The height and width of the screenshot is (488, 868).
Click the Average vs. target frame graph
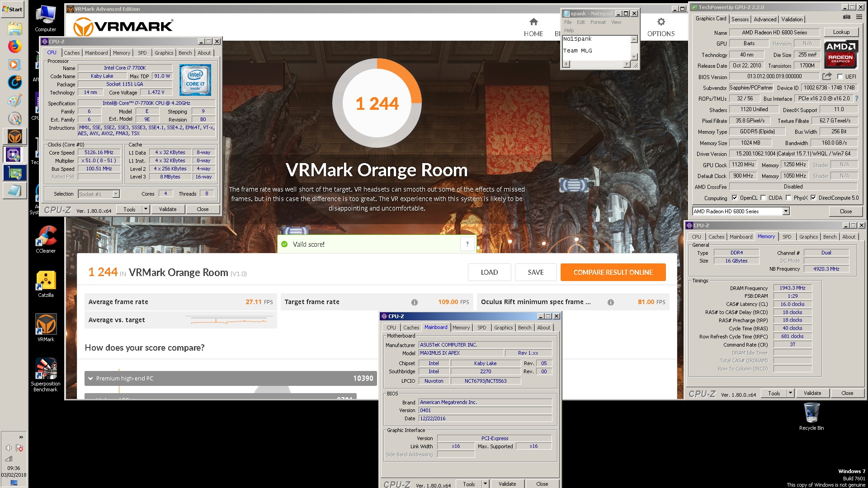coord(230,320)
